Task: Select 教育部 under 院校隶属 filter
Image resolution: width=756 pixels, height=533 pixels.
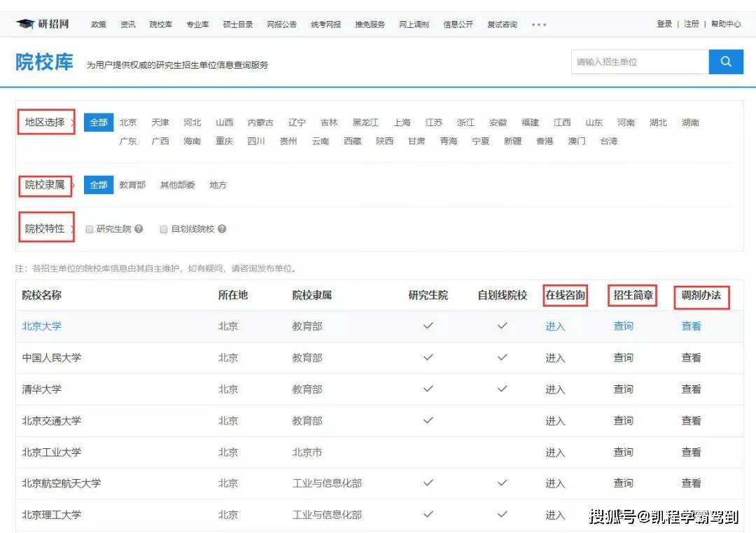Action: [x=132, y=185]
